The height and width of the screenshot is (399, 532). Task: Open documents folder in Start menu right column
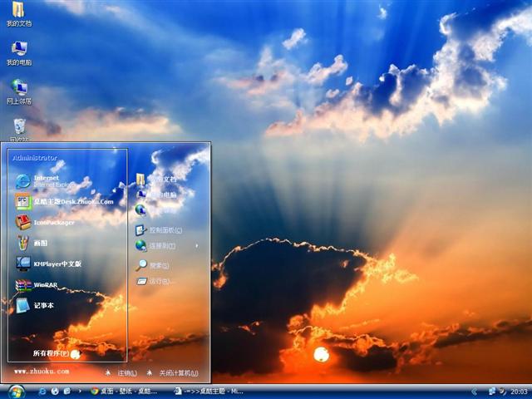[156, 180]
